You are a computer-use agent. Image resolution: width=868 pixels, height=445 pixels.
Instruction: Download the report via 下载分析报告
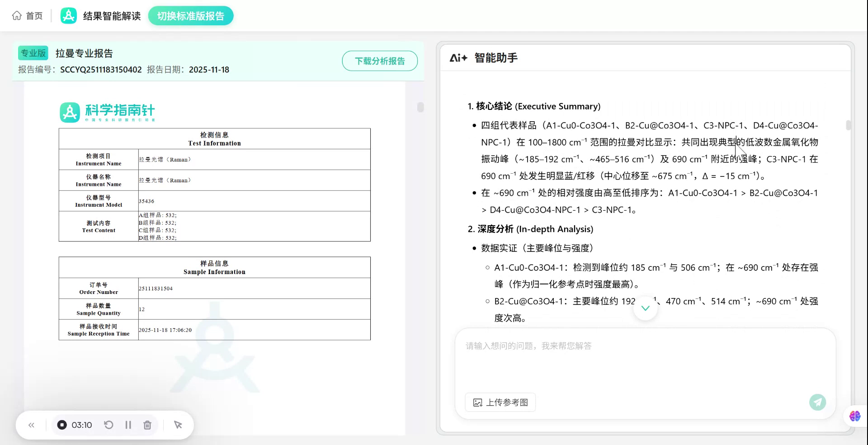click(x=380, y=61)
